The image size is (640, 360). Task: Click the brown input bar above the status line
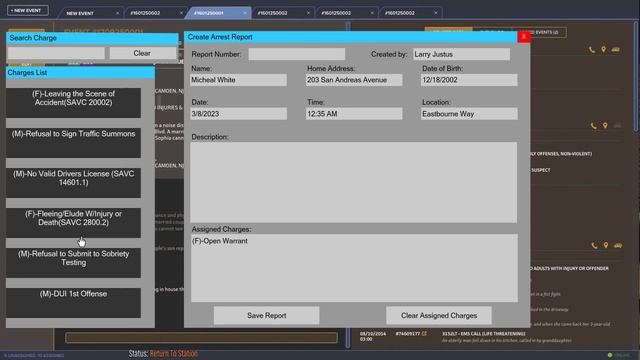(201, 338)
